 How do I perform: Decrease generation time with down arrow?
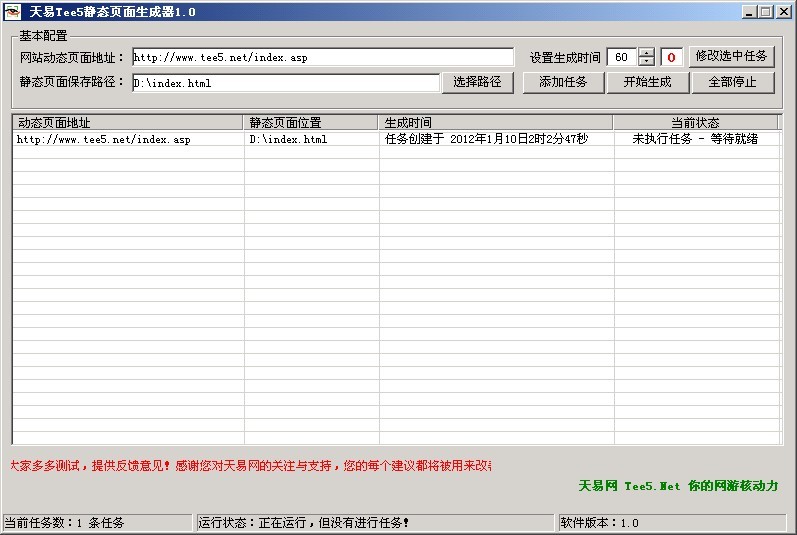point(647,61)
